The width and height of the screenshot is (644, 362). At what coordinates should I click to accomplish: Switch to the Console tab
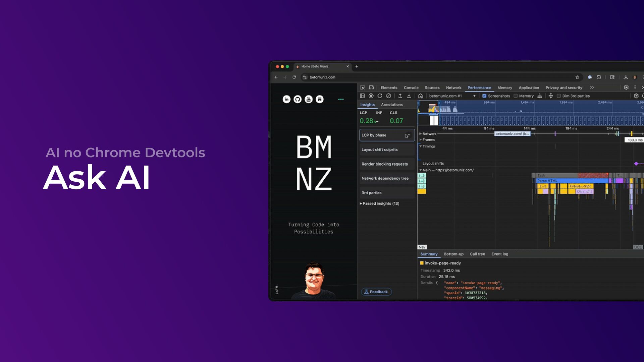pyautogui.click(x=411, y=87)
